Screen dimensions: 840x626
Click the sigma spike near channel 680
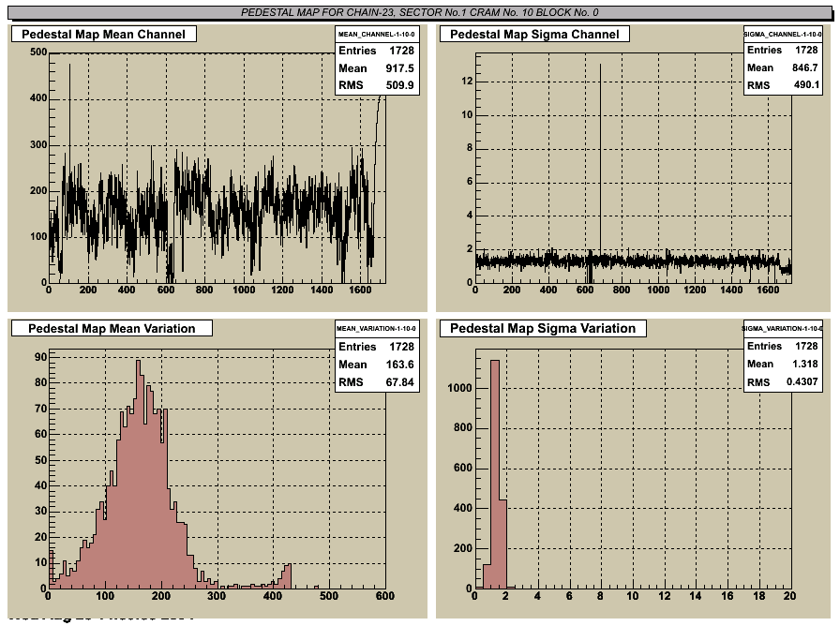pos(600,160)
